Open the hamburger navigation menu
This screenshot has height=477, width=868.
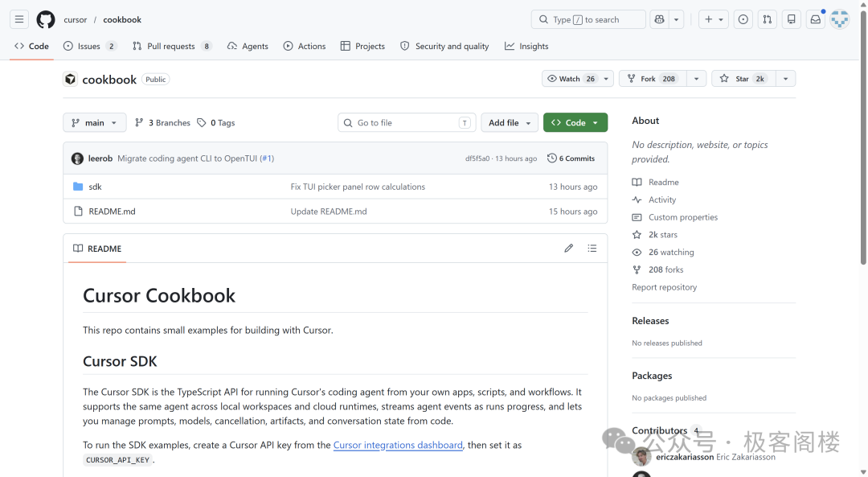pos(19,19)
